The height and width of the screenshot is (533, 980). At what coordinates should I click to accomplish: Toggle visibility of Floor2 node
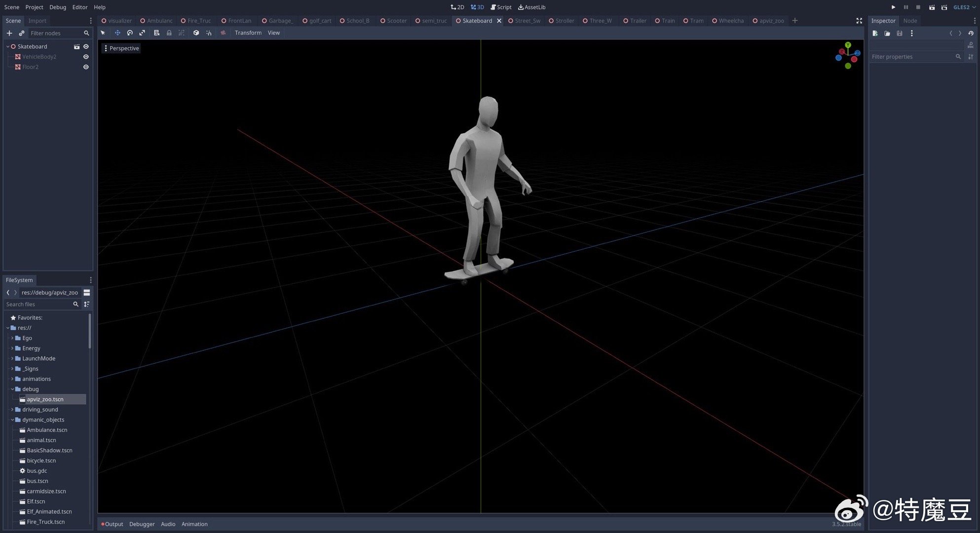(x=86, y=67)
